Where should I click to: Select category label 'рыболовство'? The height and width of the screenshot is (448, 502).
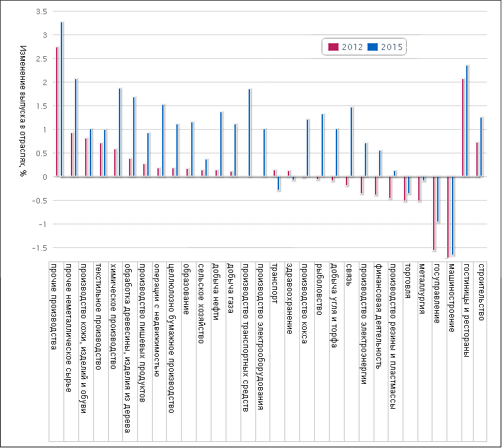319,289
